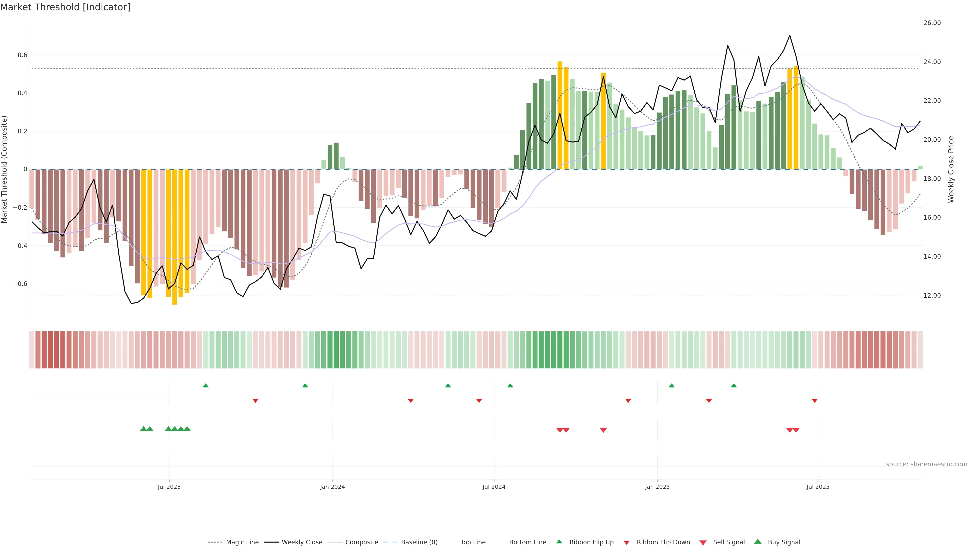The image size is (980, 551).
Task: Toggle the Top Line legend label
Action: coord(473,542)
